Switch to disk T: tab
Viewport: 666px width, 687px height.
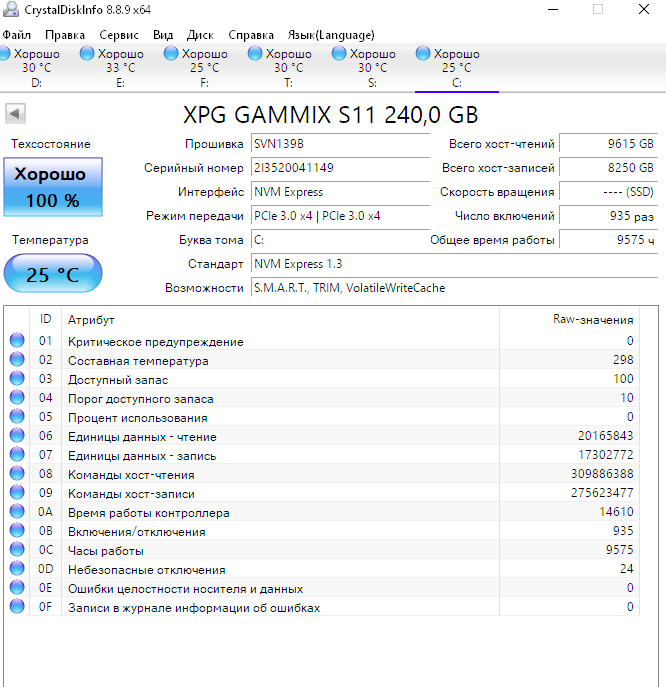(x=288, y=68)
